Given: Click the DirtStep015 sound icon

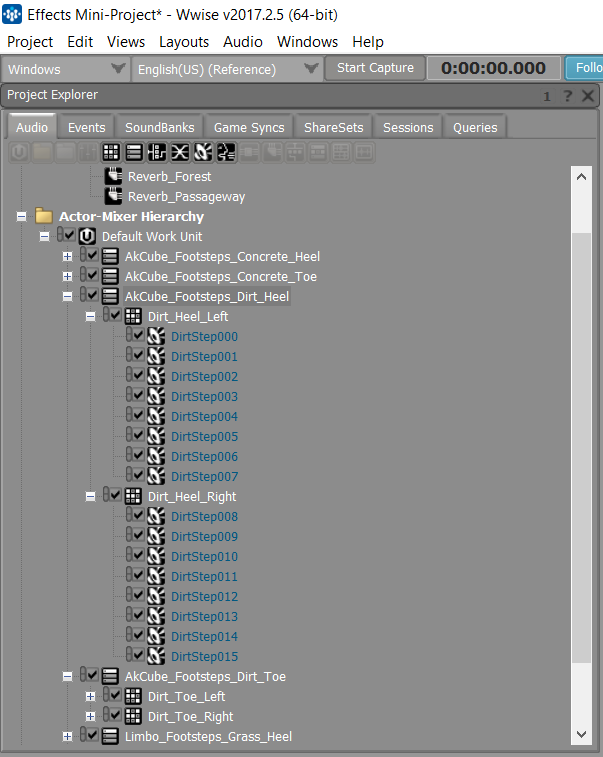Looking at the screenshot, I should click(x=156, y=656).
